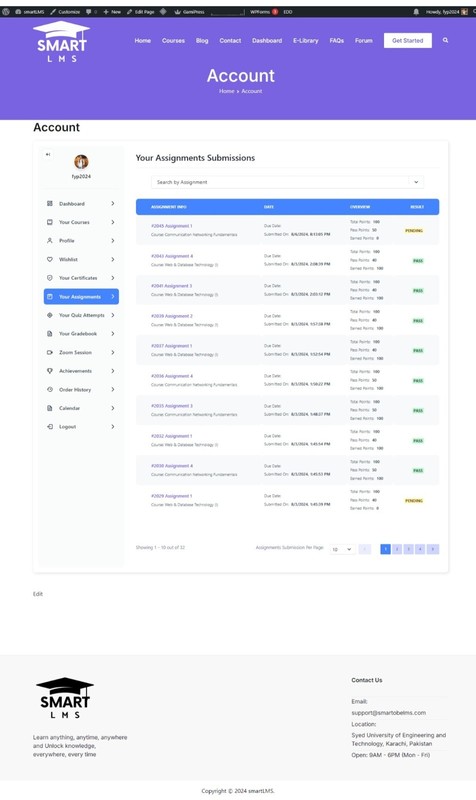Click the Edit link below account panel
The image size is (476, 800).
(38, 594)
